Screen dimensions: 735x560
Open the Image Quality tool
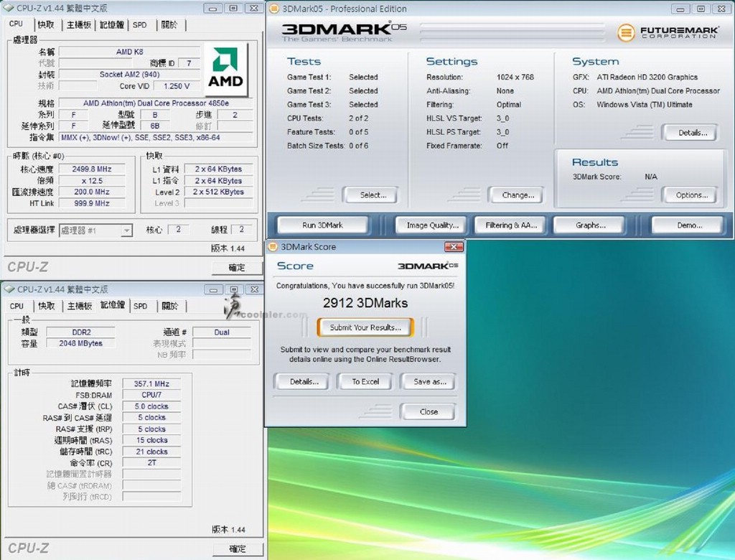[x=432, y=225]
